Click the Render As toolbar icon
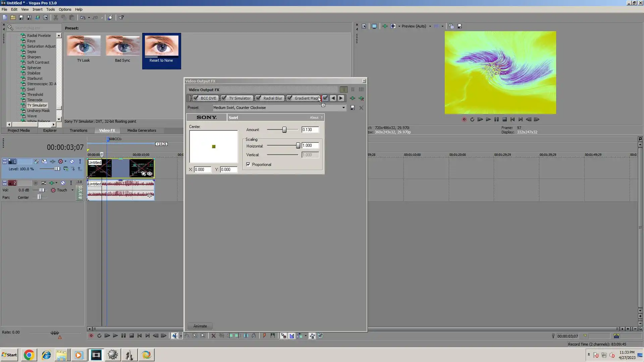This screenshot has width=644, height=362. [x=37, y=17]
